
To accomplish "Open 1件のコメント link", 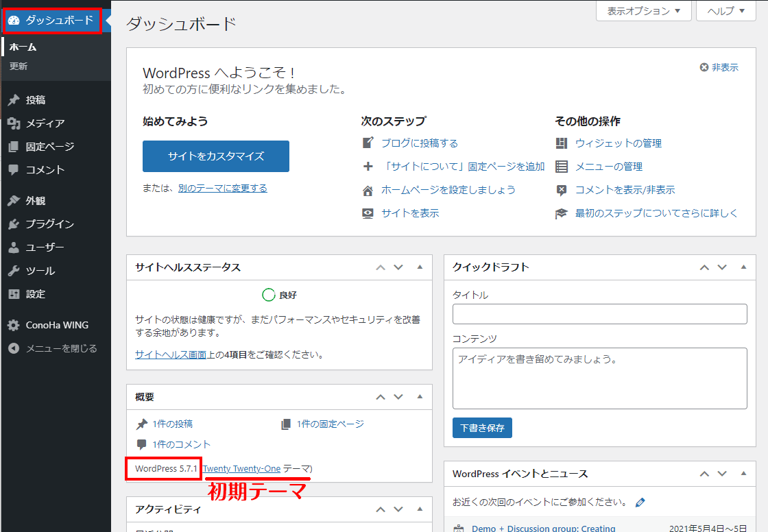I will pos(181,444).
